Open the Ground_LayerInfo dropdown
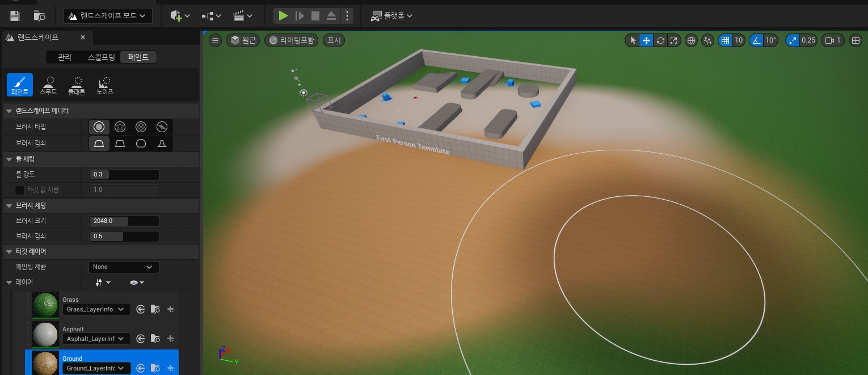This screenshot has height=375, width=868. (96, 368)
